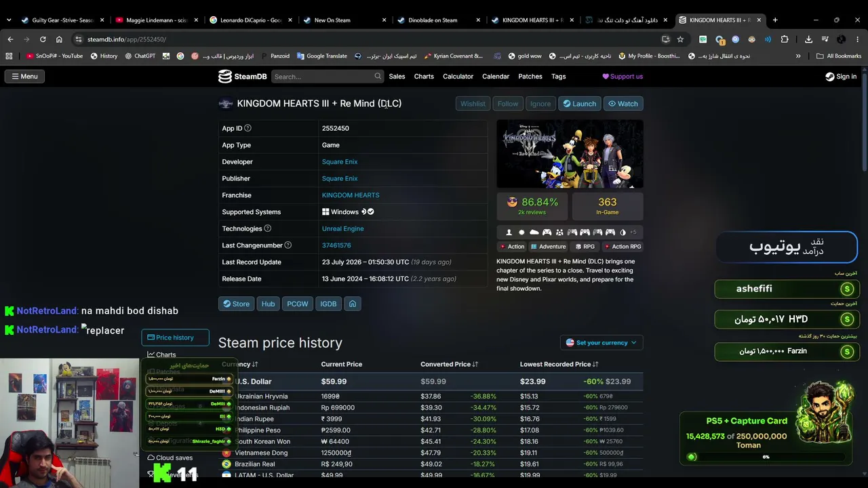Open the Patches item in top navigation

pyautogui.click(x=530, y=77)
